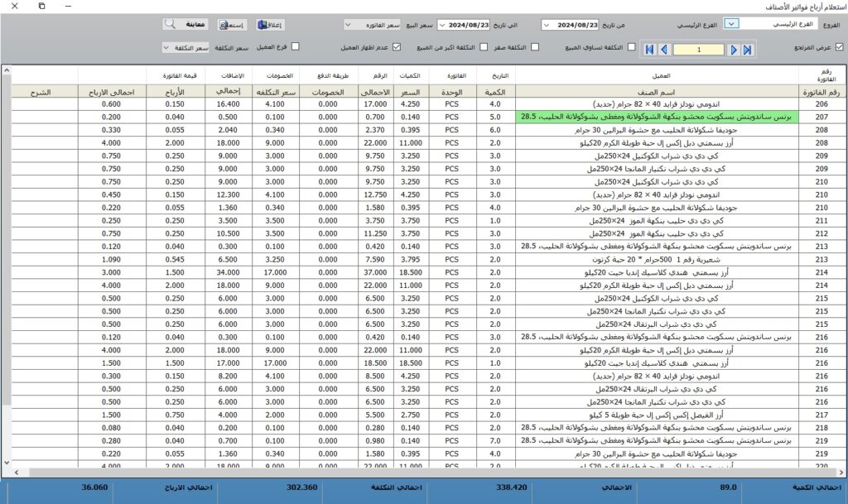Expand the سعر التكلفة cost dropdown

click(x=167, y=48)
